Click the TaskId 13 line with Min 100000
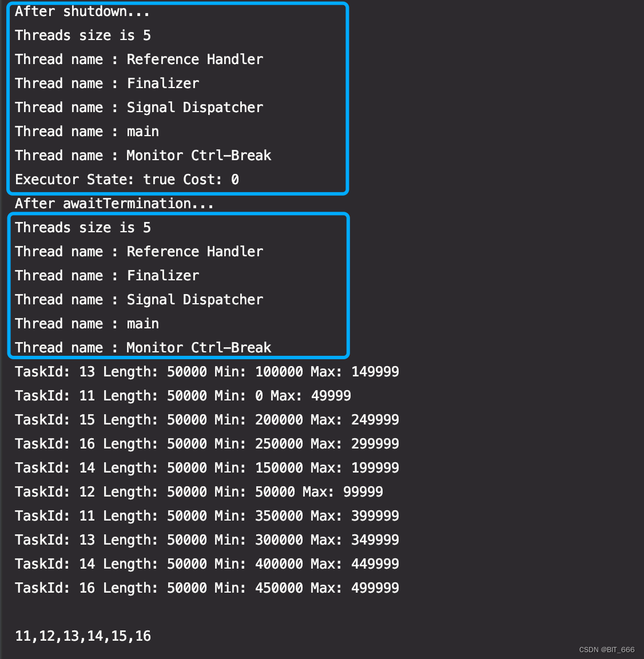 point(206,372)
